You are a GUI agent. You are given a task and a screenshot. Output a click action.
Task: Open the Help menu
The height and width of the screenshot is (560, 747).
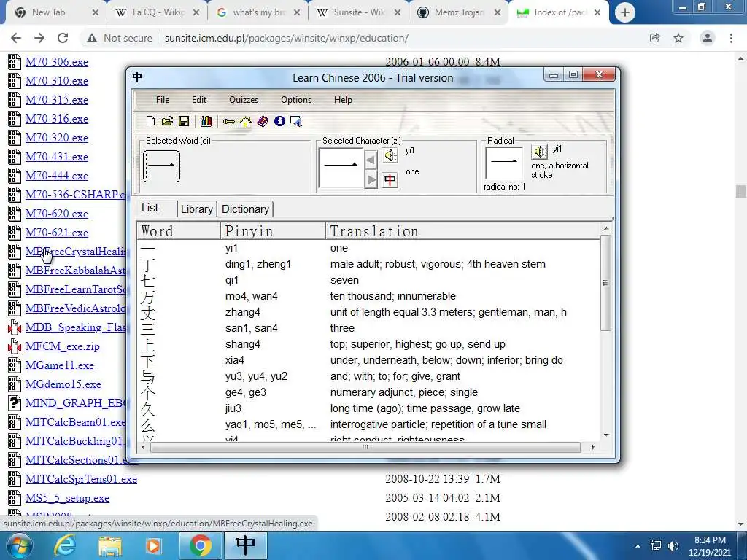pos(343,99)
